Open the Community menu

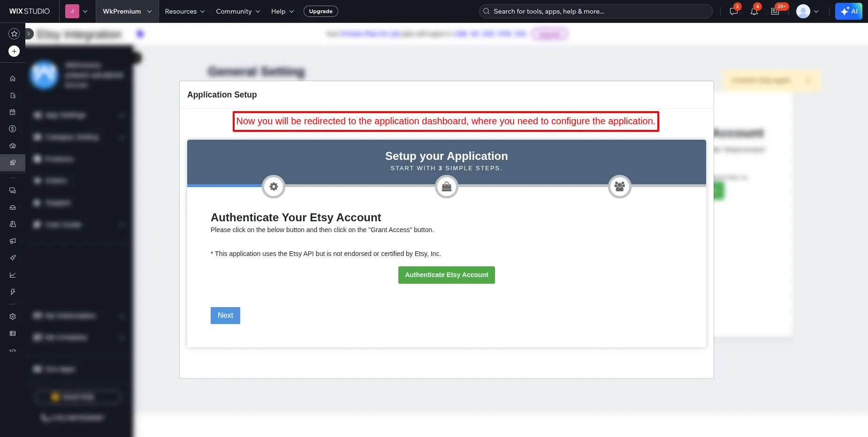(x=237, y=11)
